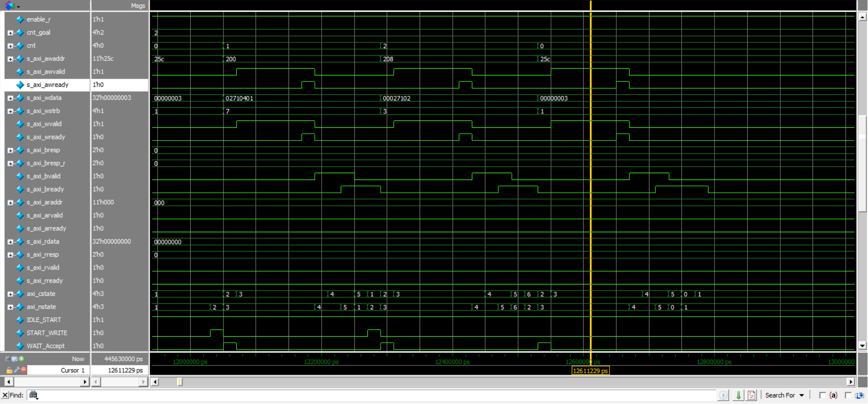Click the yellow cursor time label 12611229 ps

(590, 371)
